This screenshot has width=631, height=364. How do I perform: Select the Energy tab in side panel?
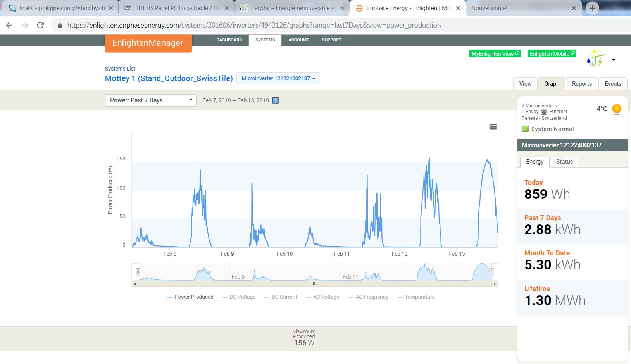(535, 162)
